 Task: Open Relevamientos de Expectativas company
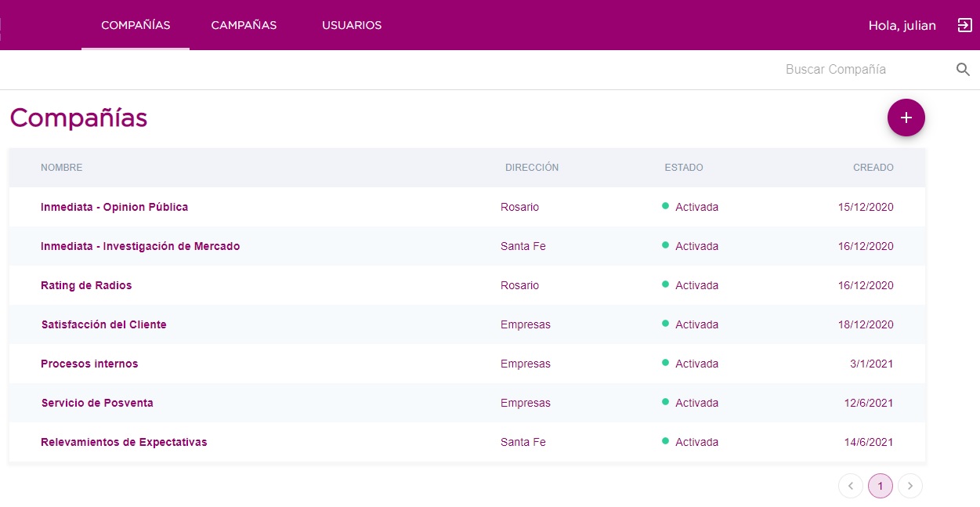click(124, 442)
